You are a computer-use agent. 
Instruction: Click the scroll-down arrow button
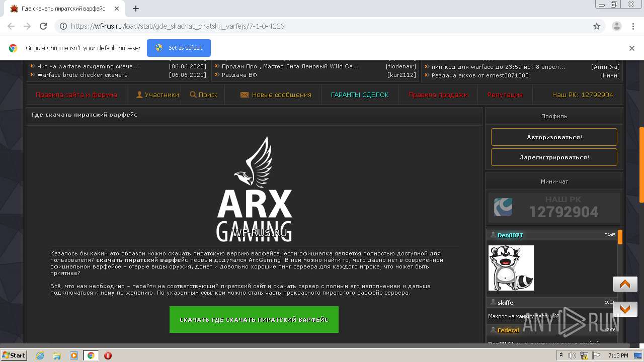[x=625, y=309]
